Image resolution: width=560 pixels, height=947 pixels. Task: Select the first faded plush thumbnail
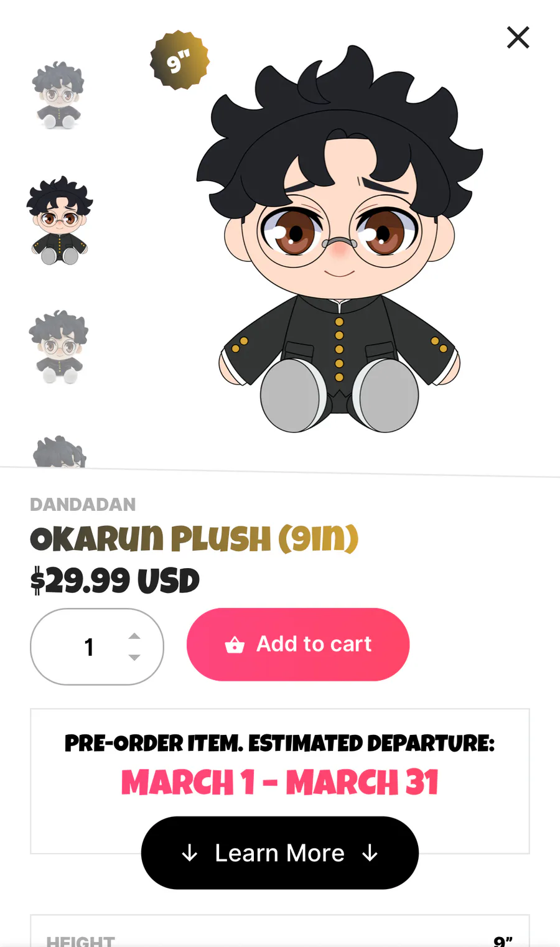(58, 95)
